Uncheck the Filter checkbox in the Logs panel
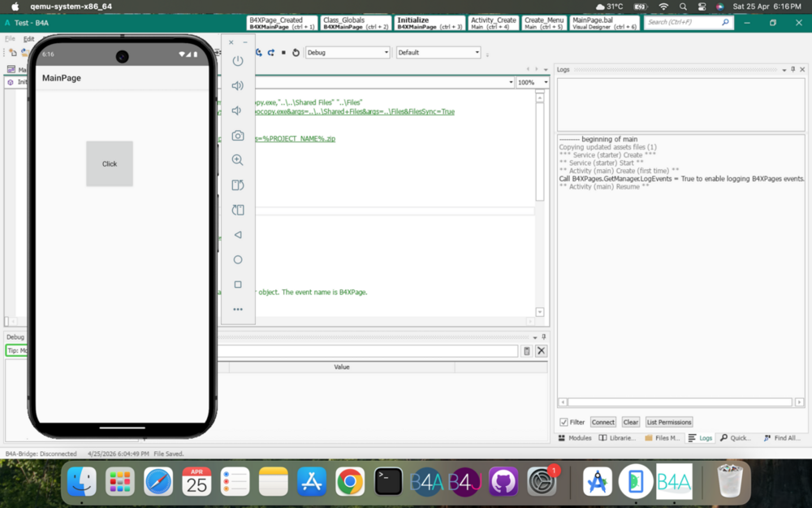 coord(564,421)
